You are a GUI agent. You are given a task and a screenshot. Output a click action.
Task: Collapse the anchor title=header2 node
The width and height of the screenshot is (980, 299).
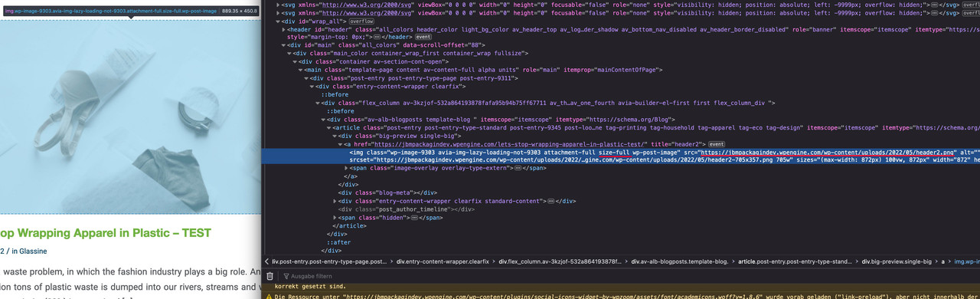click(341, 144)
